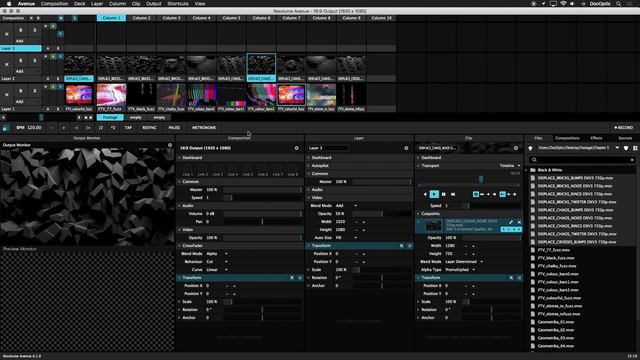Open Clip Blend Mode Layer Determined dropdown
640x360 pixels.
(464, 262)
